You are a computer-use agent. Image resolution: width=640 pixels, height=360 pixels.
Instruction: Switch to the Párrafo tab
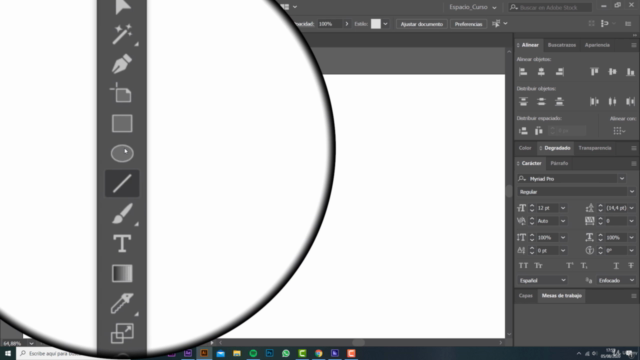coord(559,163)
